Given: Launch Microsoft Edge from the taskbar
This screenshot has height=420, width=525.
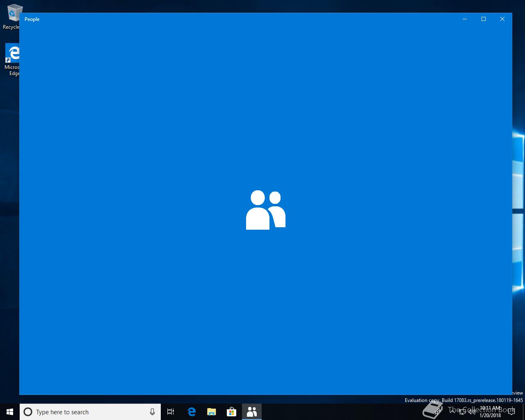Looking at the screenshot, I should tap(192, 412).
